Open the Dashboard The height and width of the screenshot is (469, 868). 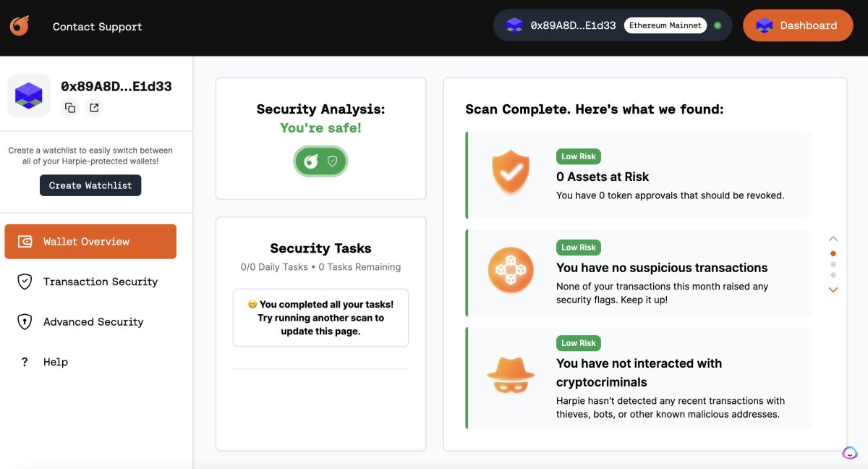tap(798, 25)
